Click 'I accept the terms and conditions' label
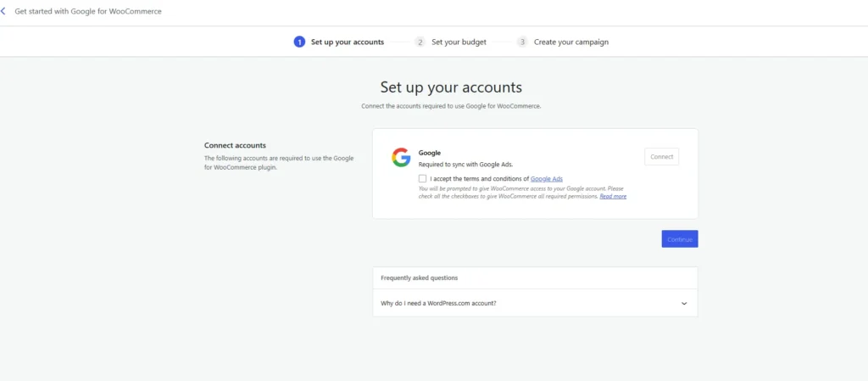Viewport: 868px width, 381px height. point(480,178)
